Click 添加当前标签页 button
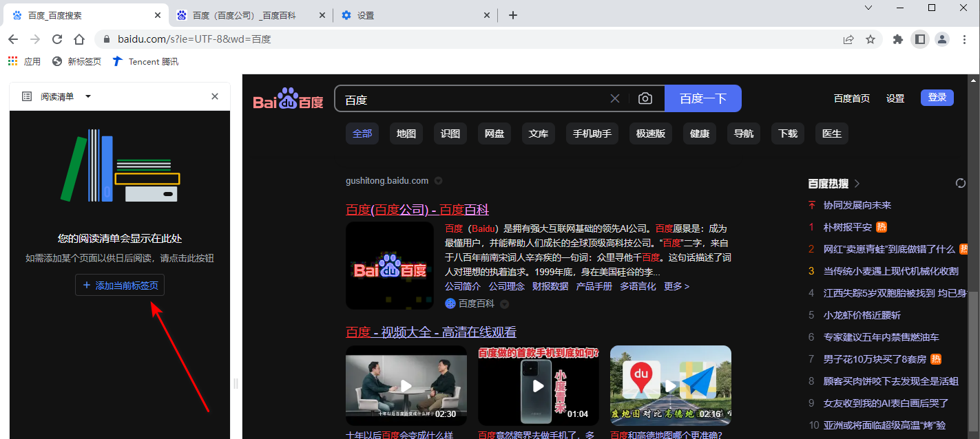The height and width of the screenshot is (439, 980). pos(120,285)
